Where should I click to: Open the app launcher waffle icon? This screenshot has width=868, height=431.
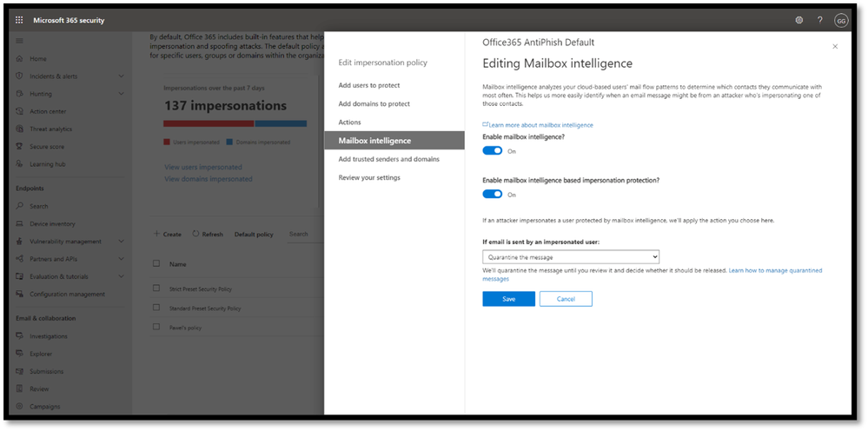pyautogui.click(x=19, y=21)
